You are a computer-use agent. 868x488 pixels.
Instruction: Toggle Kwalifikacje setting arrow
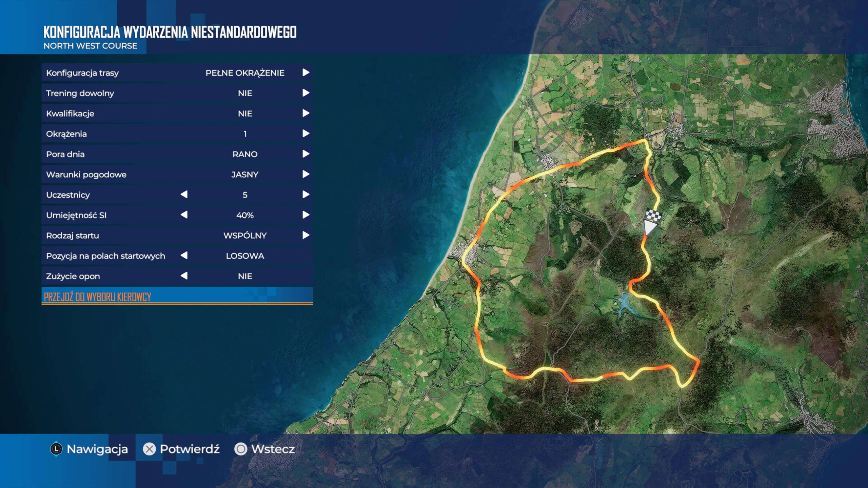tap(305, 113)
